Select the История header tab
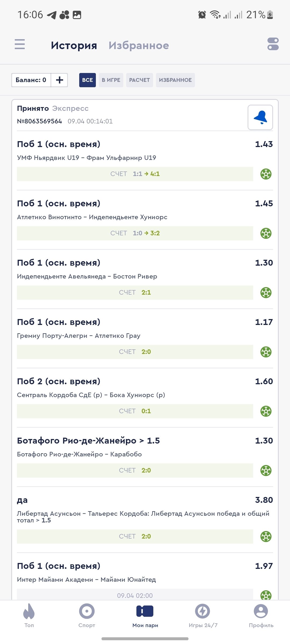290x644 pixels. [x=74, y=46]
